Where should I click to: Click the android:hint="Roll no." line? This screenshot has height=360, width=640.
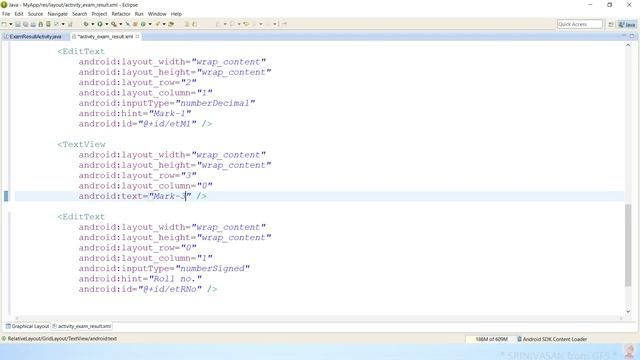(x=140, y=279)
